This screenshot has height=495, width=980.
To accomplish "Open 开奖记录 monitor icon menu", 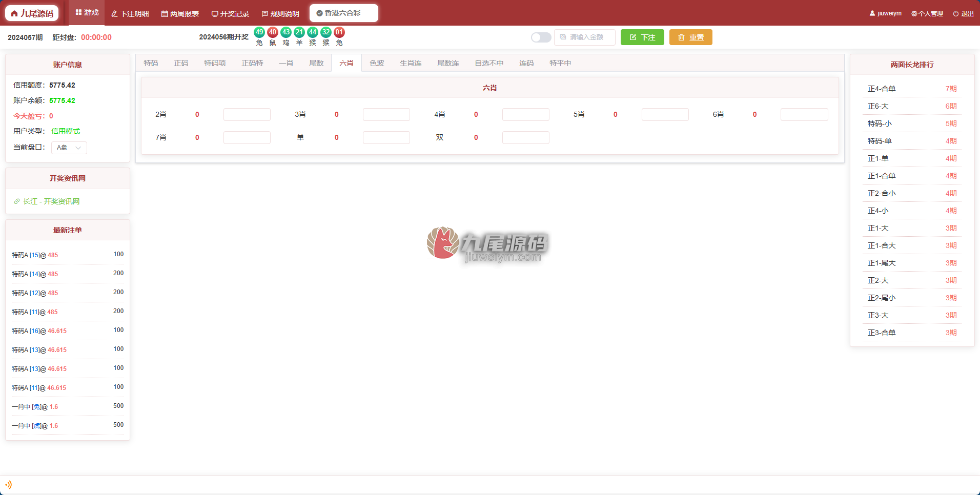I will coord(215,14).
